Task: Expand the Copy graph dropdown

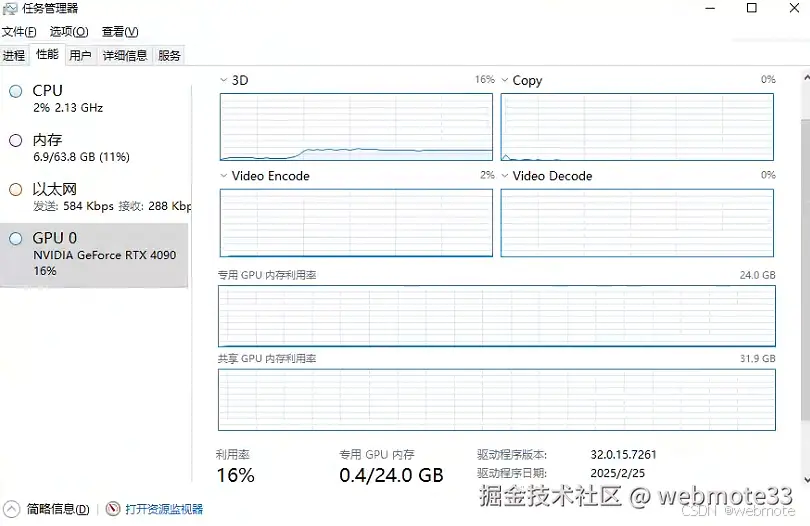Action: click(x=505, y=80)
